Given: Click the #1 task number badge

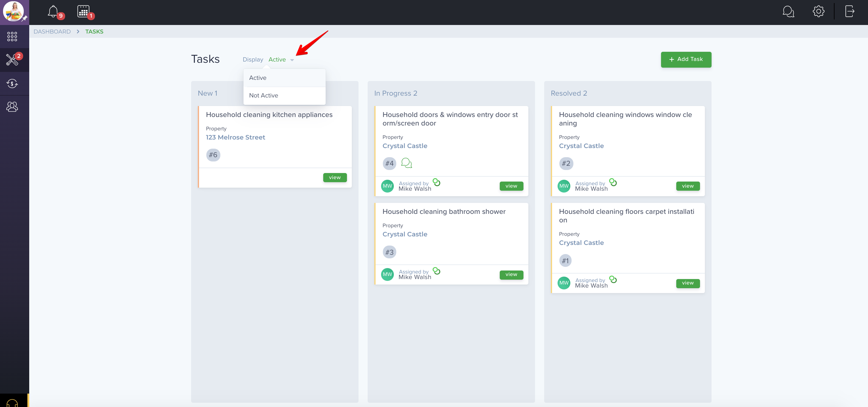Looking at the screenshot, I should (565, 261).
